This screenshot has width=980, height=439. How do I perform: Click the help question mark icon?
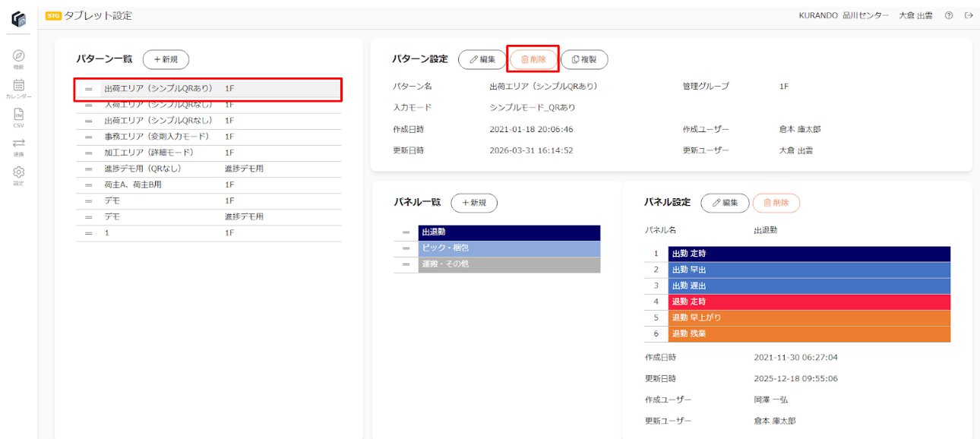click(949, 15)
